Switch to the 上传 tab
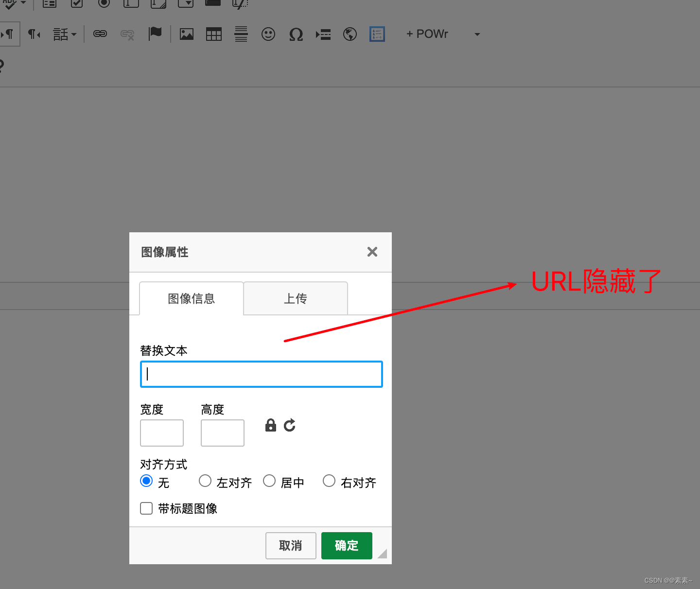The width and height of the screenshot is (700, 589). click(296, 298)
